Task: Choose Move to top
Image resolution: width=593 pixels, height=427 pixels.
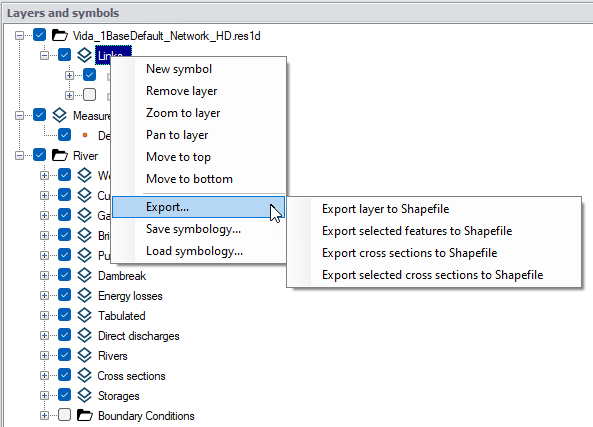Action: point(199,157)
